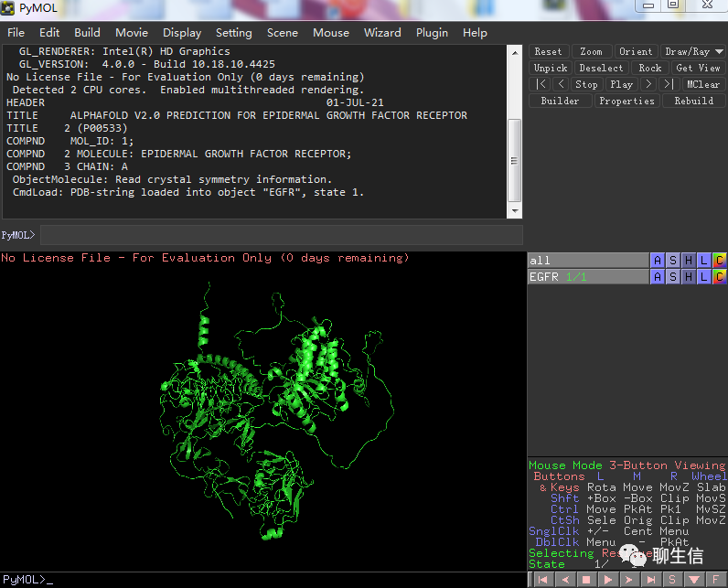Click the Play button in upper panel
Viewport: 728px width, 588px height.
point(621,84)
